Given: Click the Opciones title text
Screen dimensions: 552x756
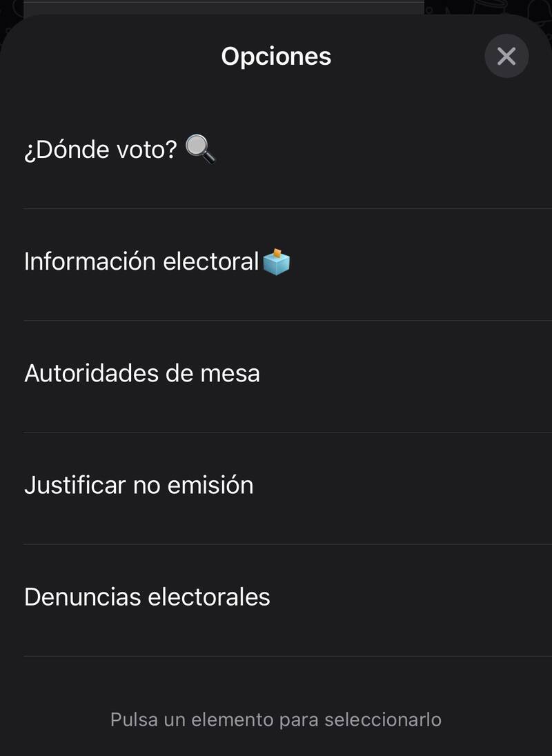Looking at the screenshot, I should [x=276, y=56].
